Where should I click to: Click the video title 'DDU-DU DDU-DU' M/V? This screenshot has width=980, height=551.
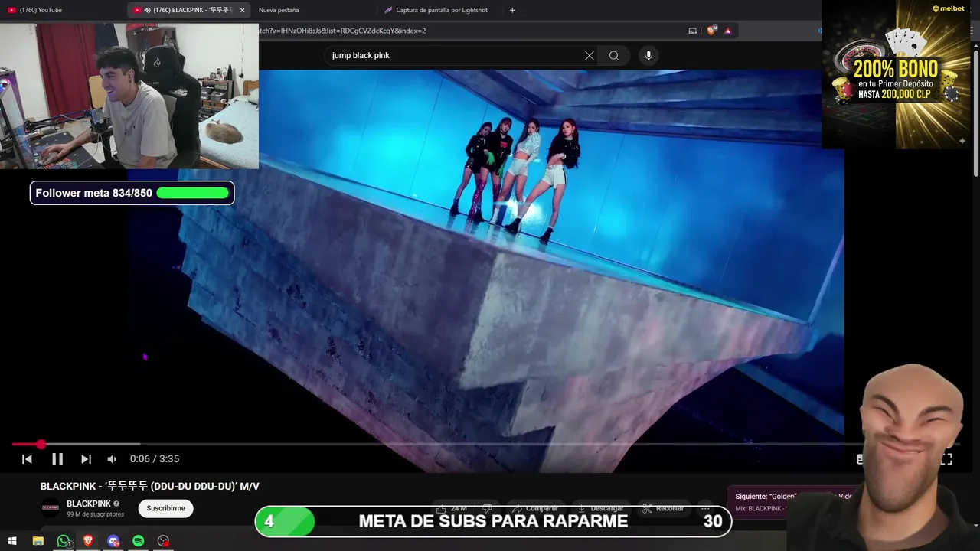149,487
